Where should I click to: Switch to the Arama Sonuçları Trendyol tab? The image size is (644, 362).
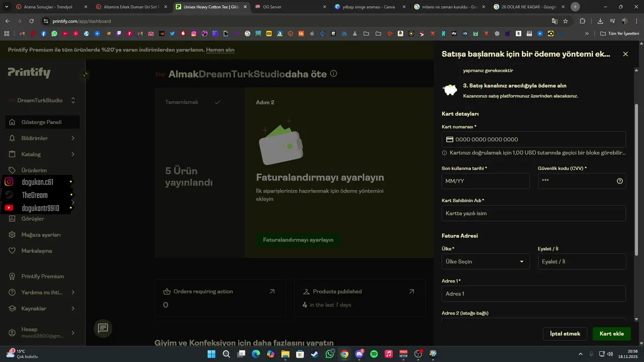52,7
